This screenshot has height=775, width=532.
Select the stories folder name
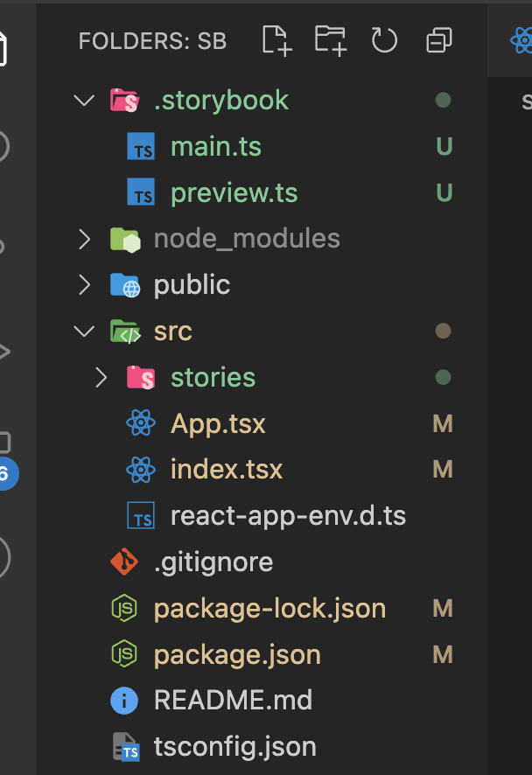click(213, 378)
